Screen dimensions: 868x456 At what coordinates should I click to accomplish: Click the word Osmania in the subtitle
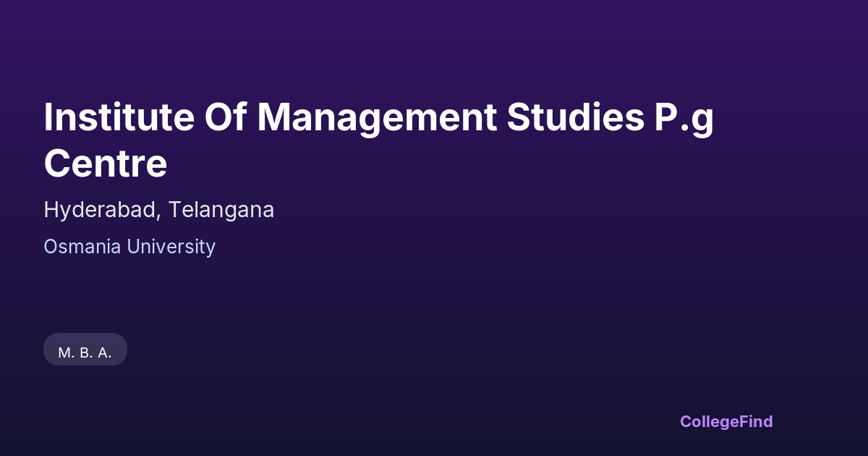82,247
